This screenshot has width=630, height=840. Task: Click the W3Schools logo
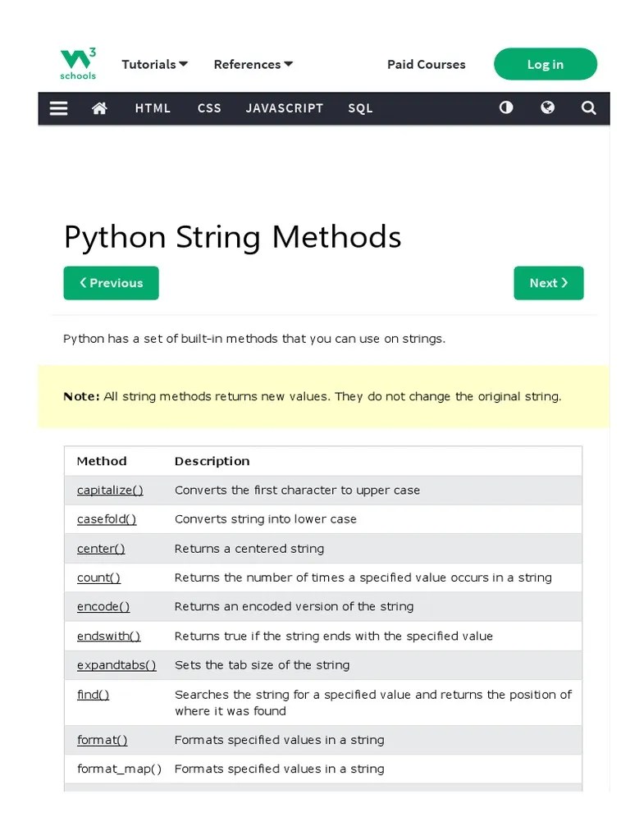click(76, 63)
